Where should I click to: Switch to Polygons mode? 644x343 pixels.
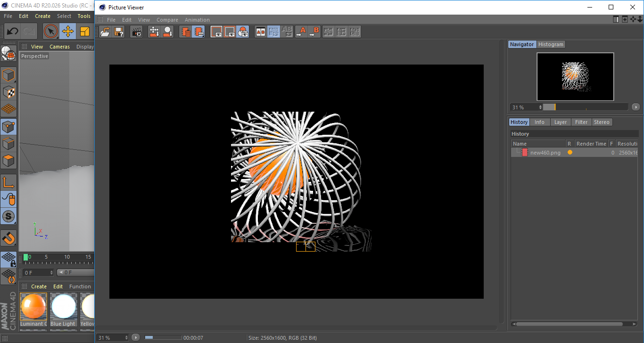tap(8, 161)
